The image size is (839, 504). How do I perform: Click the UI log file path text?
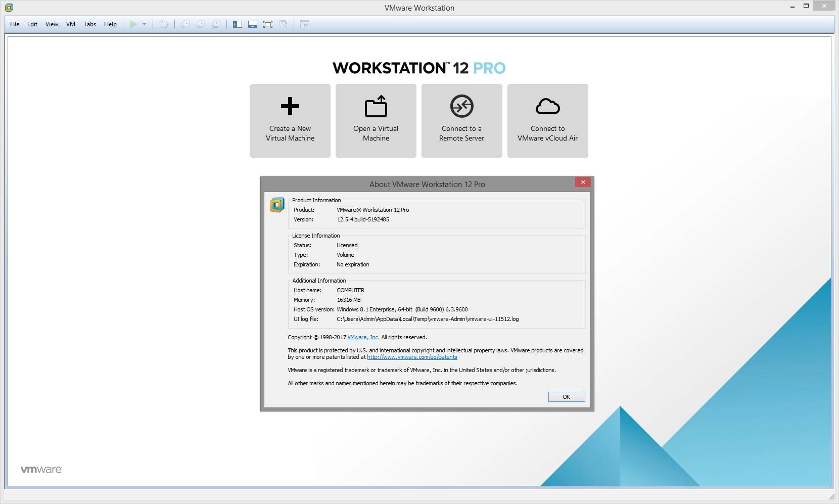(428, 319)
